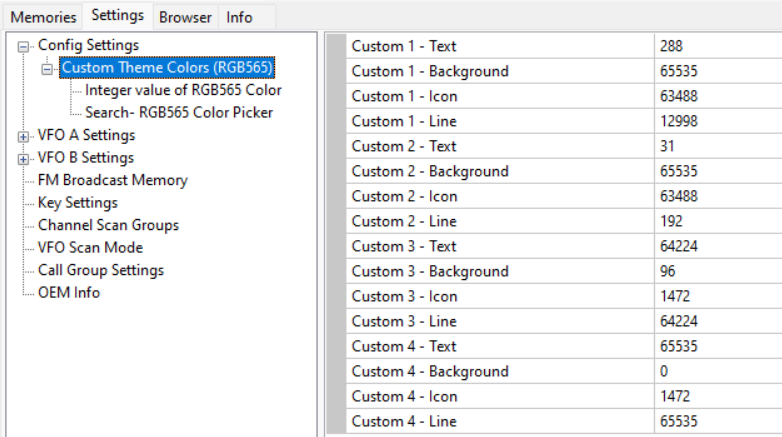This screenshot has width=782, height=437.
Task: Collapse the Config Settings tree node
Action: [x=23, y=47]
